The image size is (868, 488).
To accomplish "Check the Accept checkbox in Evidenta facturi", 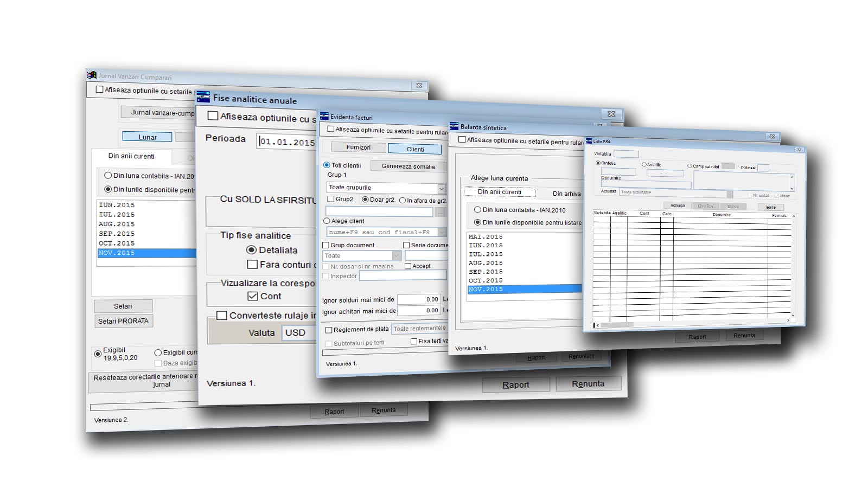I will pos(408,266).
